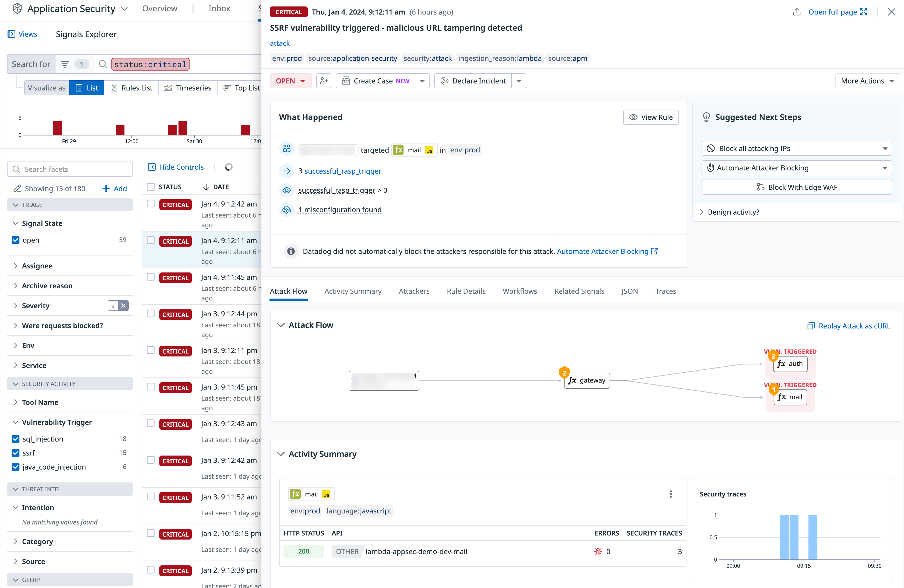This screenshot has width=904, height=588.
Task: Collapse the Attack Flow section
Action: (281, 325)
